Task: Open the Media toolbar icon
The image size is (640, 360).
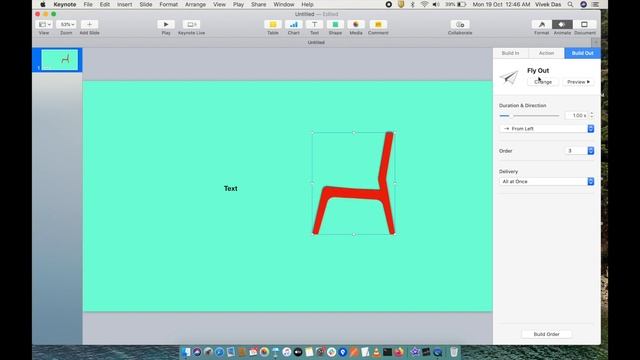Action: point(356,24)
